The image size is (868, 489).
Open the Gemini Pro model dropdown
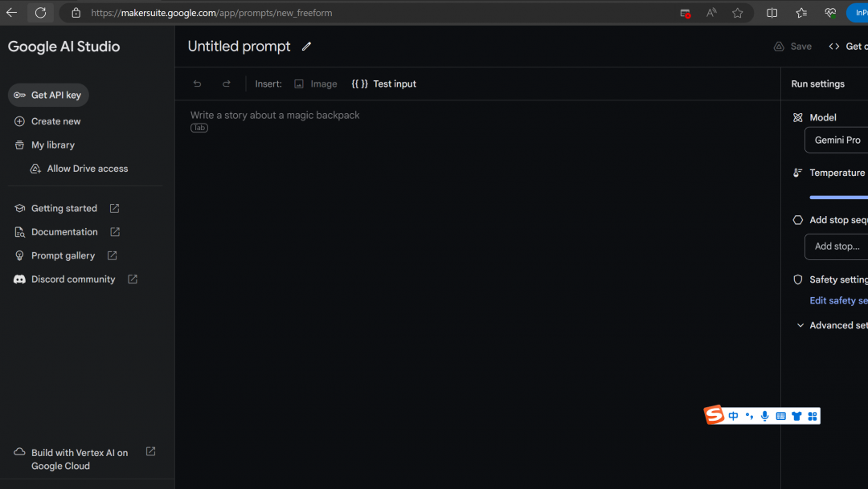coord(836,140)
